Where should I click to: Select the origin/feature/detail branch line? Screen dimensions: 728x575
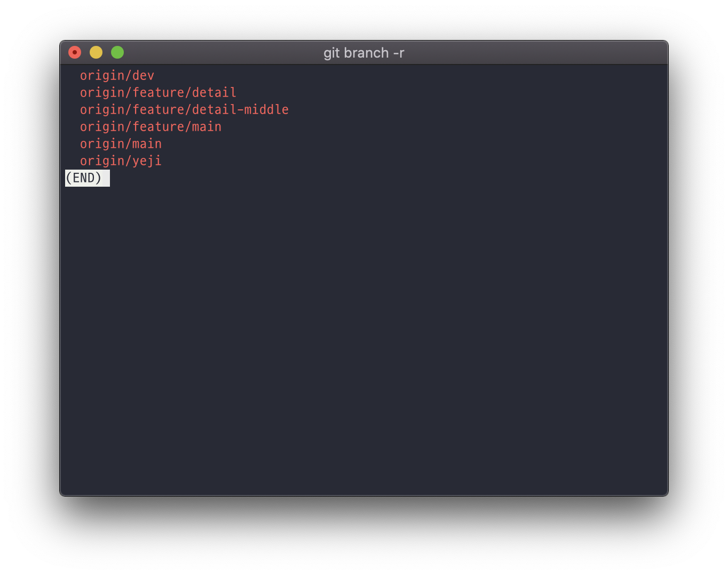tap(158, 92)
